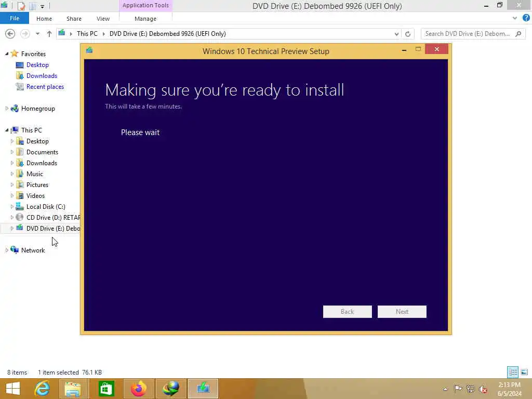Open the Manage ribbon tab
The height and width of the screenshot is (399, 532).
145,19
